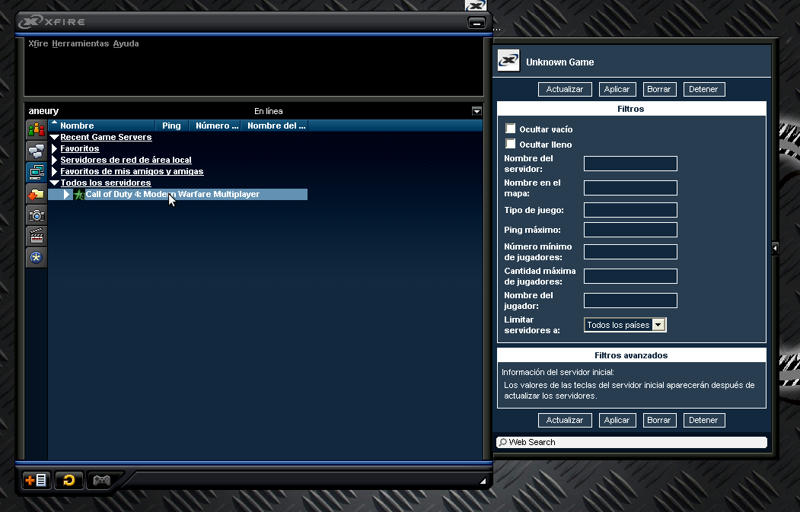Image resolution: width=800 pixels, height=512 pixels.
Task: Click the top Borrar button
Action: click(x=659, y=89)
